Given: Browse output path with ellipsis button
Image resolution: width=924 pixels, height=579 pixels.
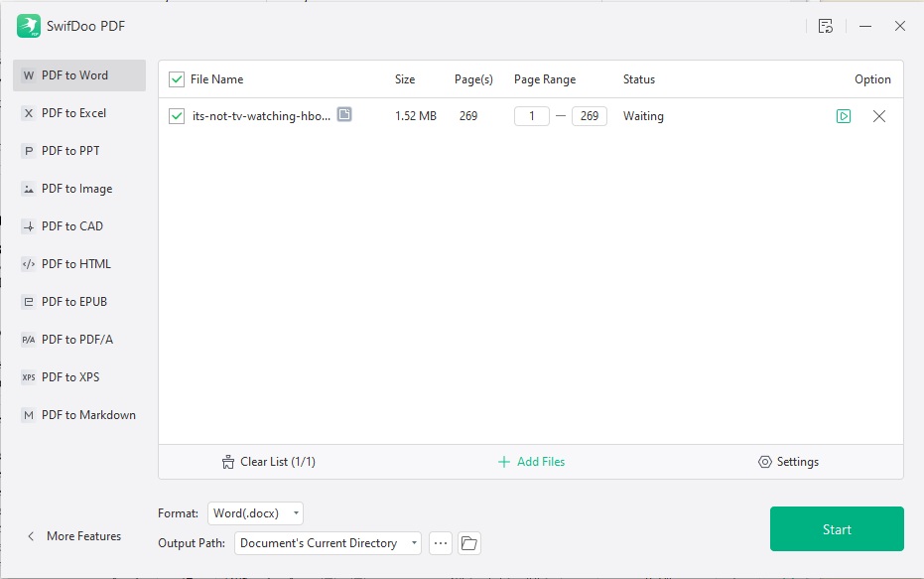Looking at the screenshot, I should coord(441,543).
